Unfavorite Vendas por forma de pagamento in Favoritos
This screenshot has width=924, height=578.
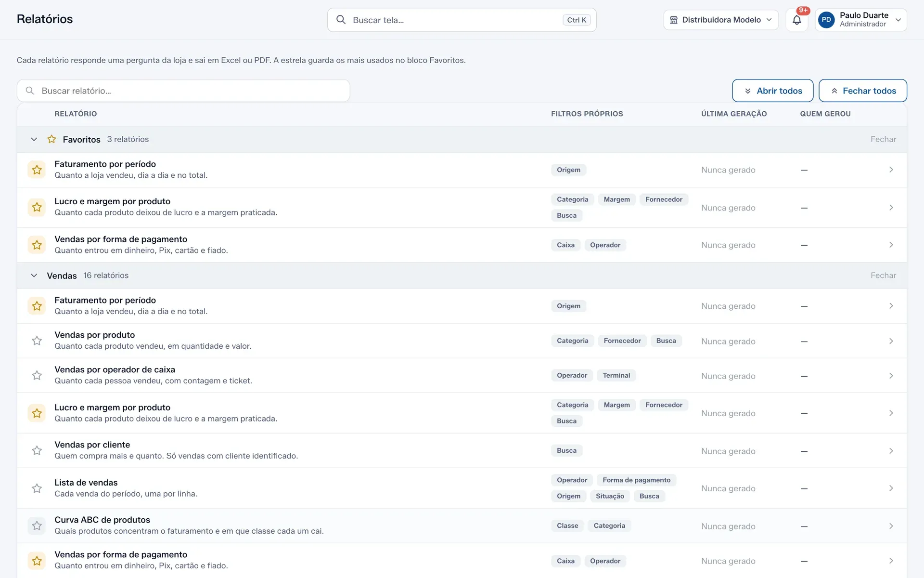tap(37, 245)
